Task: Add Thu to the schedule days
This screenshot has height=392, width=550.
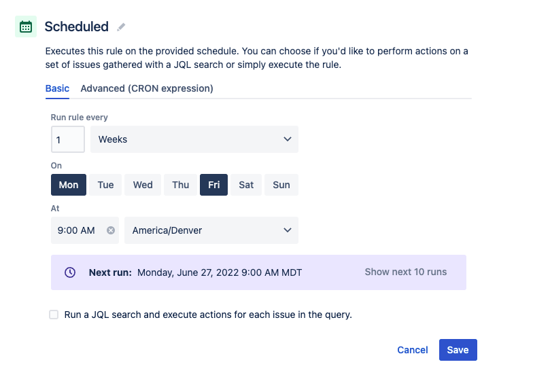Action: click(x=181, y=185)
